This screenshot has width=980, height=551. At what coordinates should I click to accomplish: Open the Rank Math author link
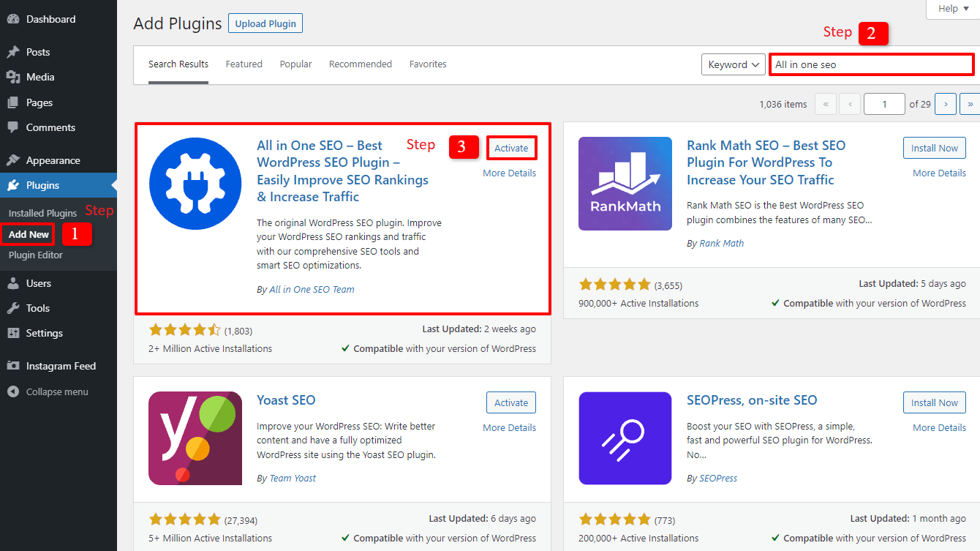point(722,244)
